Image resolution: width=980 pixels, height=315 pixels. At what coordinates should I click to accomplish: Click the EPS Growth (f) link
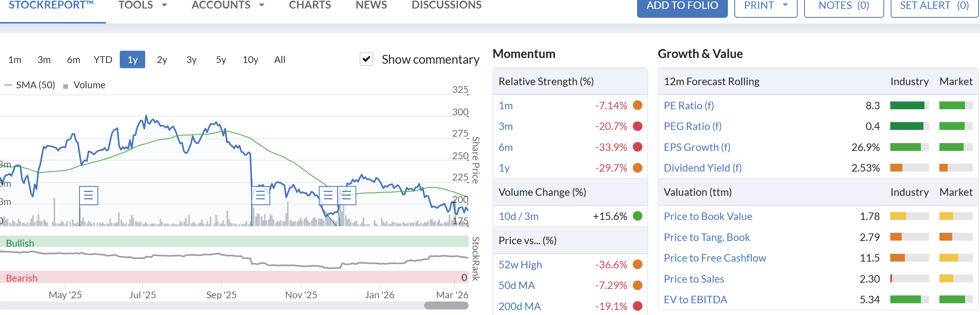pos(697,147)
